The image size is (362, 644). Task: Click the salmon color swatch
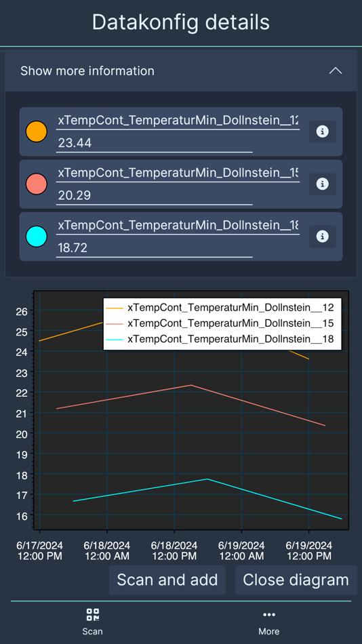pos(37,184)
